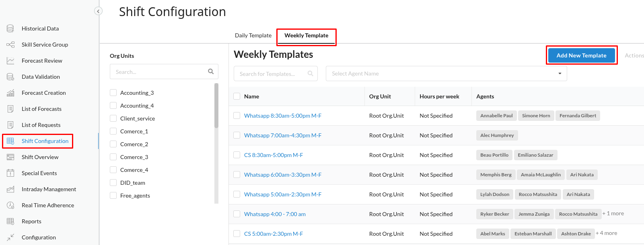Expand the '+ 4 more' agents list
This screenshot has height=245, width=644.
pyautogui.click(x=606, y=233)
